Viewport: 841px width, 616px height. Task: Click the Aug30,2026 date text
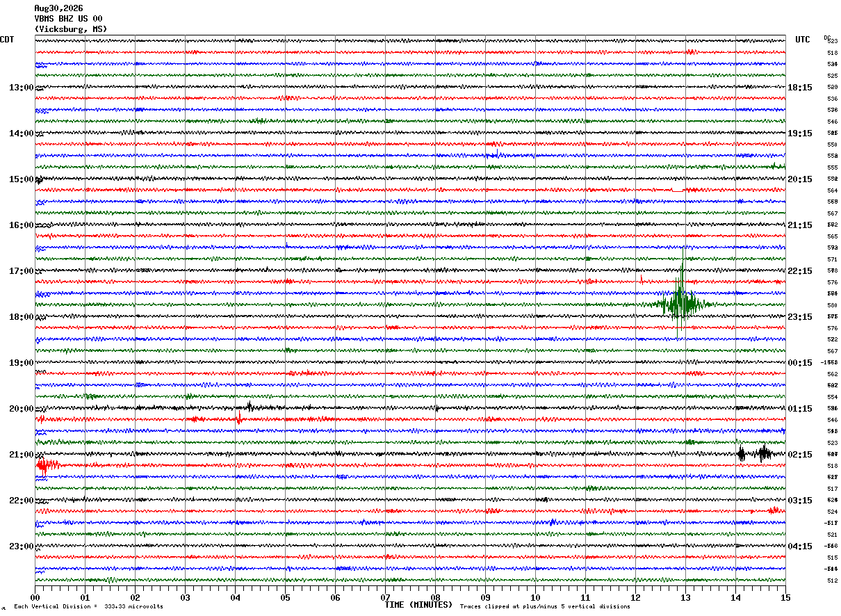[x=58, y=8]
